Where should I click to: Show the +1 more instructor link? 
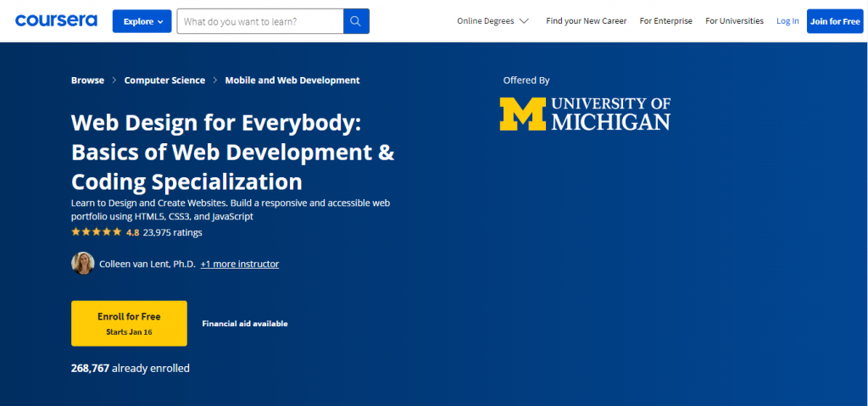(x=240, y=264)
